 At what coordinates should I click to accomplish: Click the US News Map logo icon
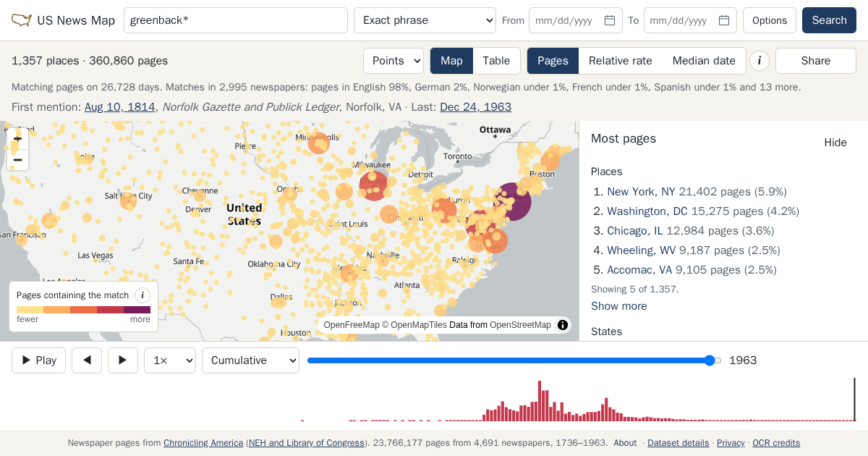pos(22,20)
